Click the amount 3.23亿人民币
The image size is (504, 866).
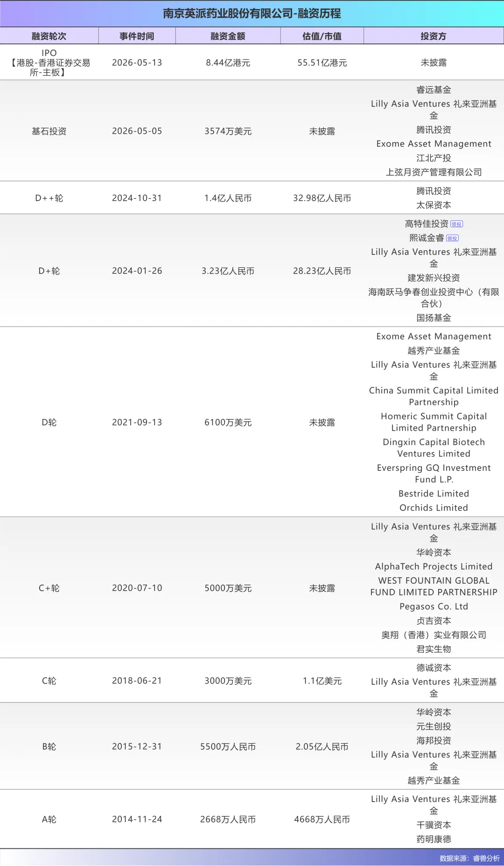pyautogui.click(x=228, y=271)
